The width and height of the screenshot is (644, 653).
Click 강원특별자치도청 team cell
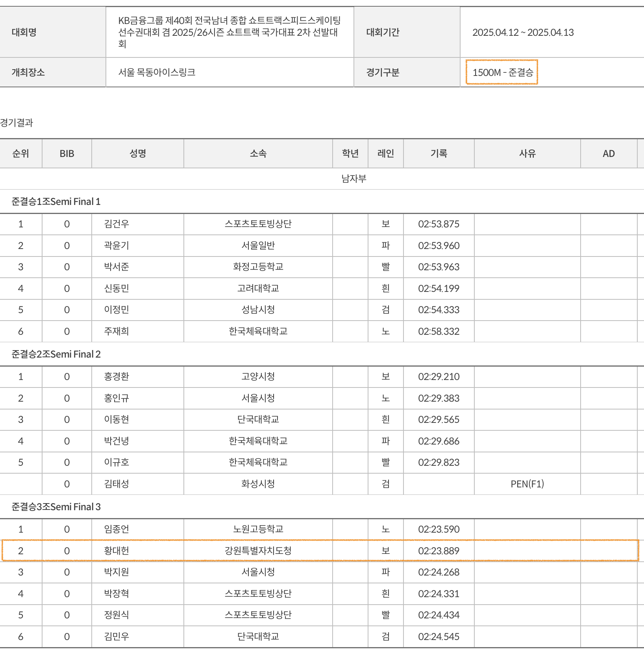click(x=258, y=551)
